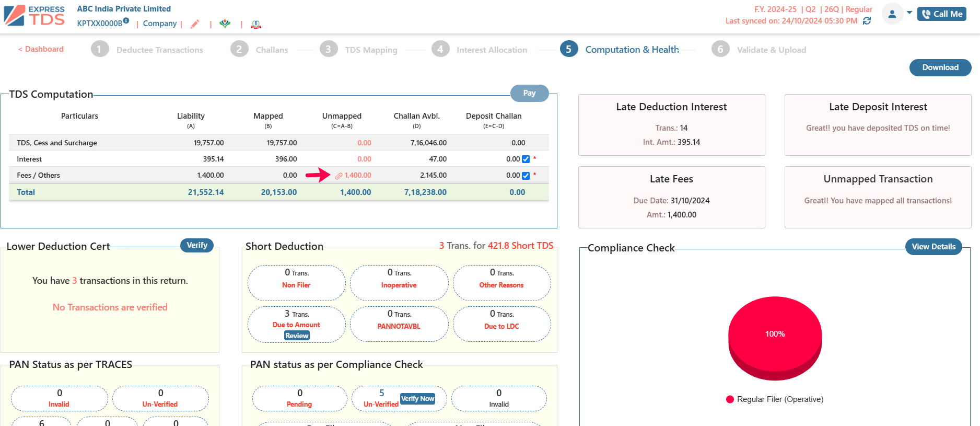Open the PANNOTAVBL short deduction tile
980x426 pixels.
click(x=399, y=324)
